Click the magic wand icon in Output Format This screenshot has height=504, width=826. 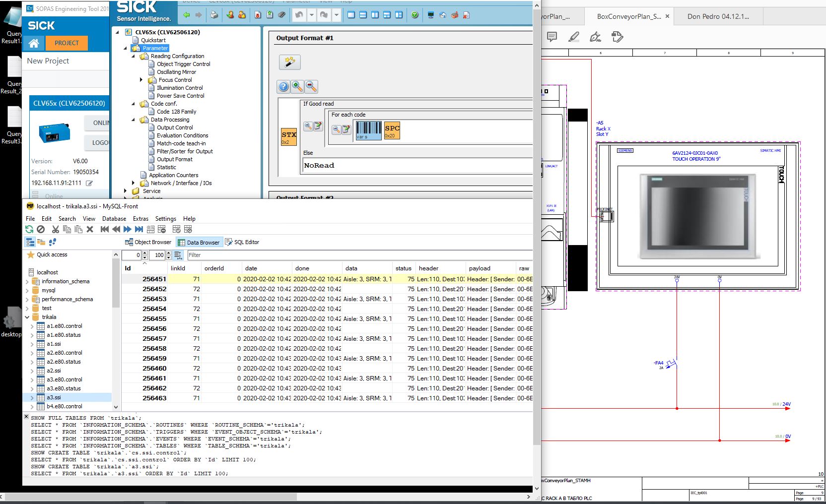click(x=290, y=63)
